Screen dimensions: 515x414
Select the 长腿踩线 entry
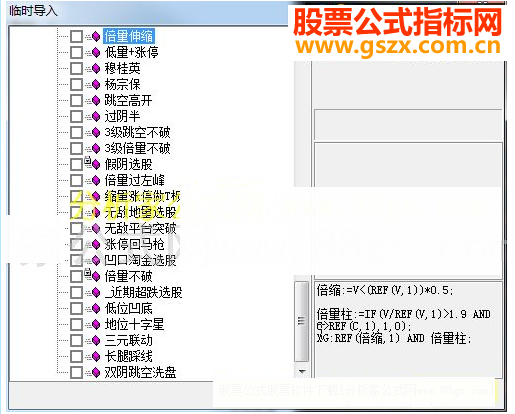pos(128,356)
